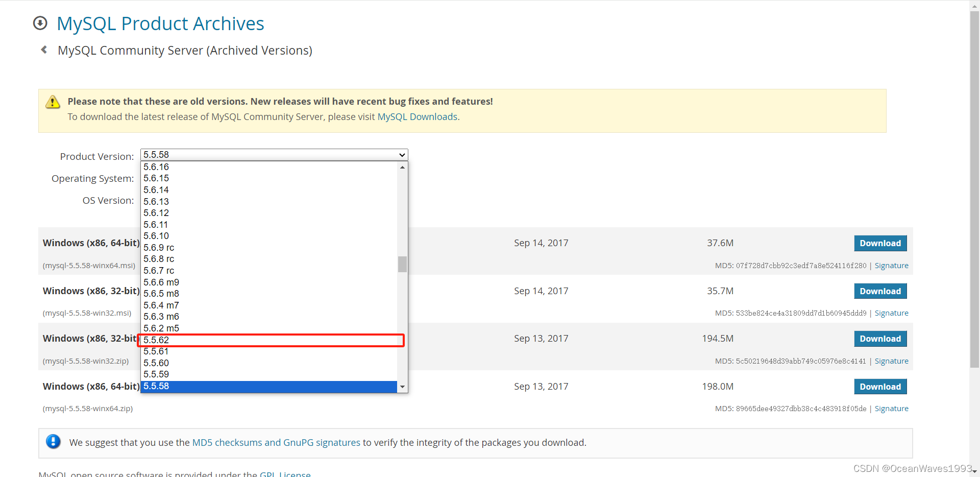
Task: Download the 194.5M win32 zip package
Action: point(880,339)
